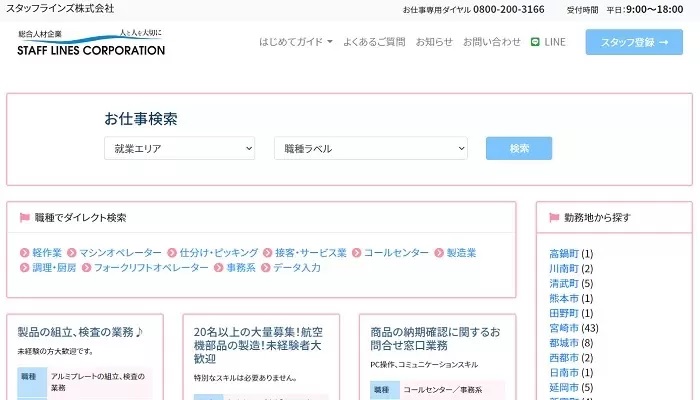
Task: Click the Staff Lines Corporation logo
Action: coord(91,43)
